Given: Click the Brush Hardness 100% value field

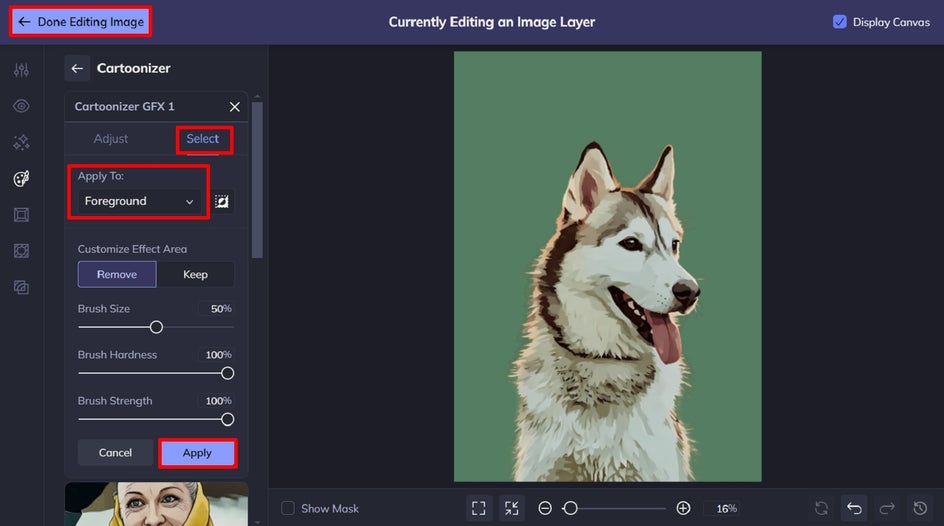Looking at the screenshot, I should click(x=217, y=355).
